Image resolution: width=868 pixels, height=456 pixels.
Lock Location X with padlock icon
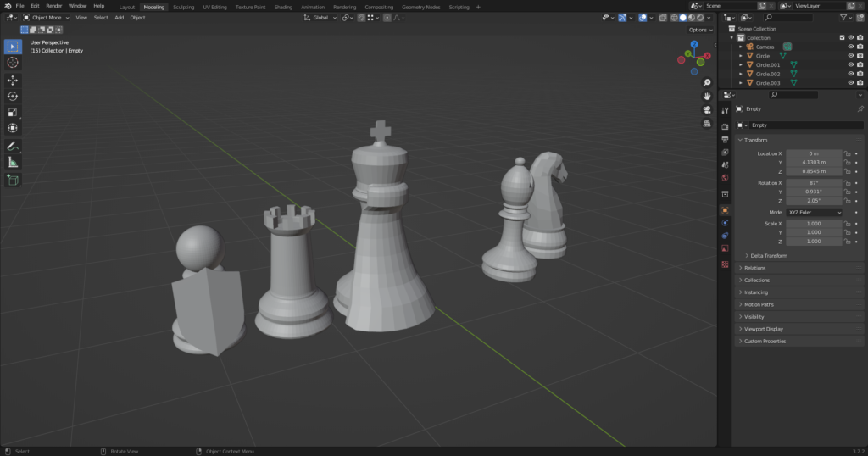[848, 154]
